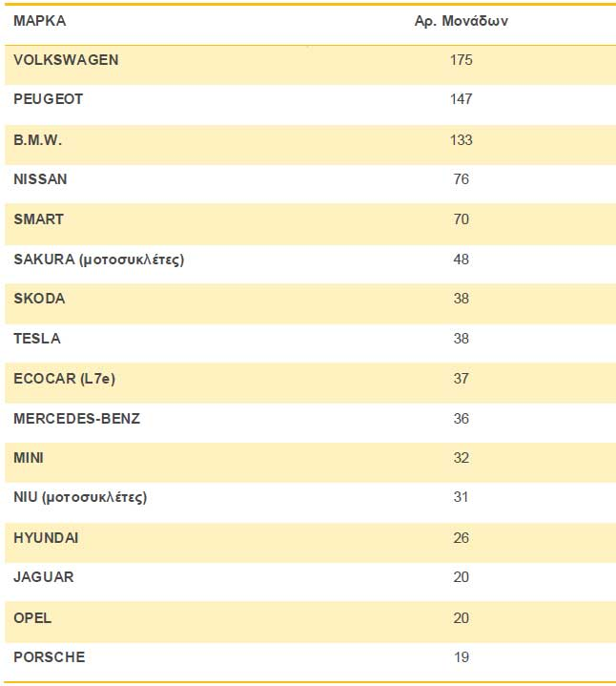Click the OPEL brand cell

(32, 617)
